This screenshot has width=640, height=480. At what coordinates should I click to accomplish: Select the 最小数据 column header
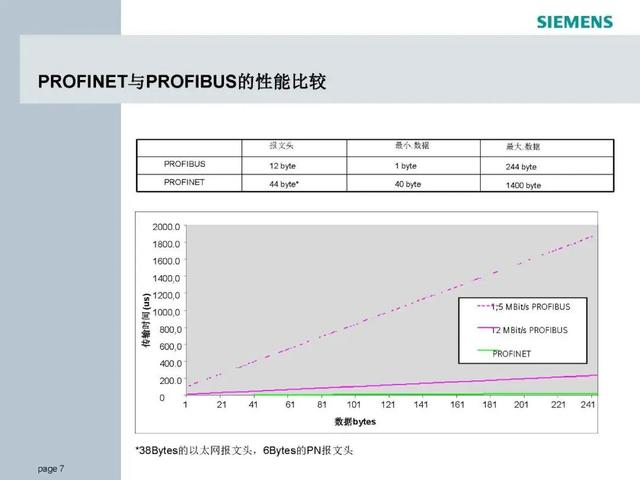pyautogui.click(x=411, y=146)
